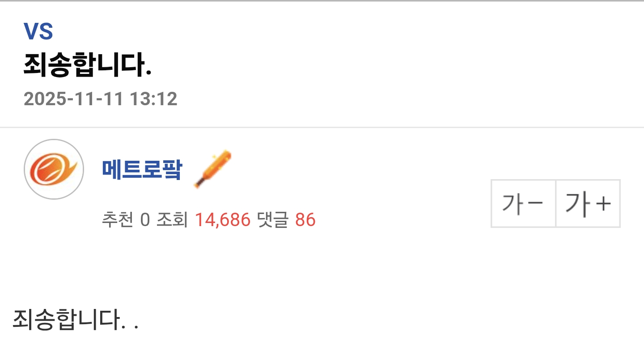Increase font size with 가+ button
Viewport: 644px width, 360px height.
pyautogui.click(x=588, y=204)
